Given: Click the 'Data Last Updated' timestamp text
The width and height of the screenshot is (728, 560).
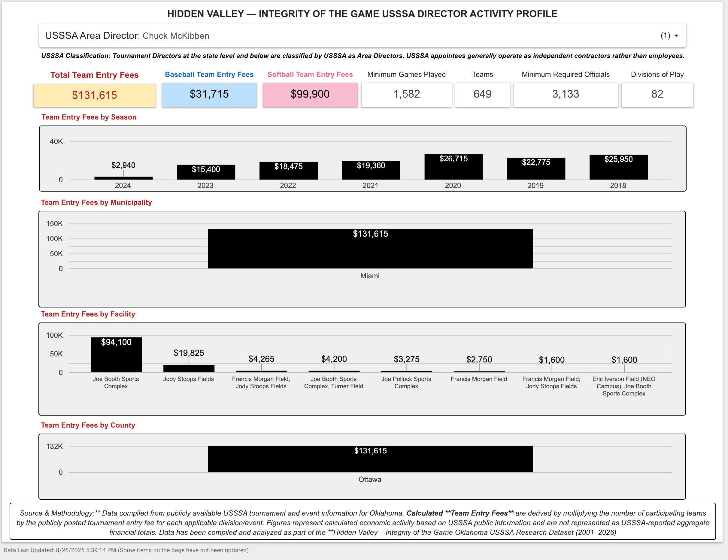Looking at the screenshot, I should [x=126, y=550].
